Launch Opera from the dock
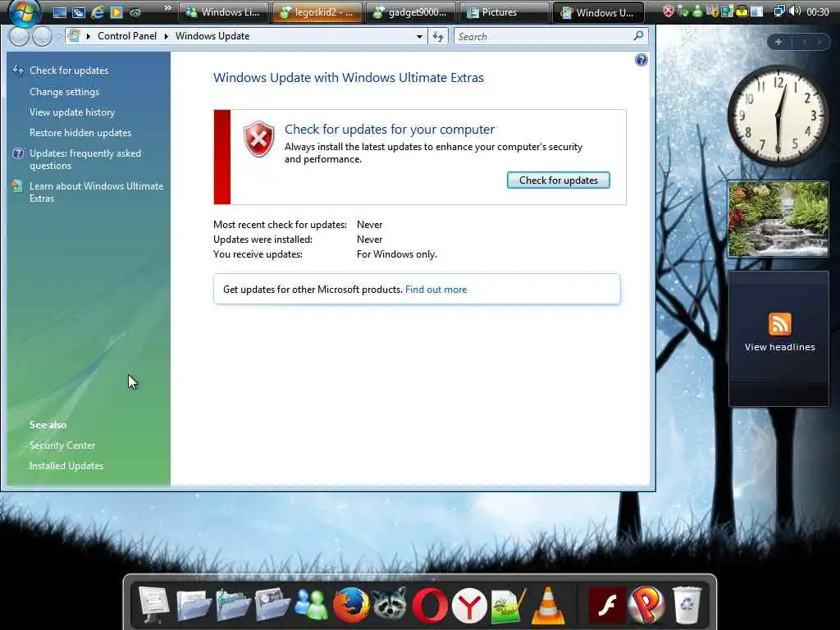 click(430, 606)
